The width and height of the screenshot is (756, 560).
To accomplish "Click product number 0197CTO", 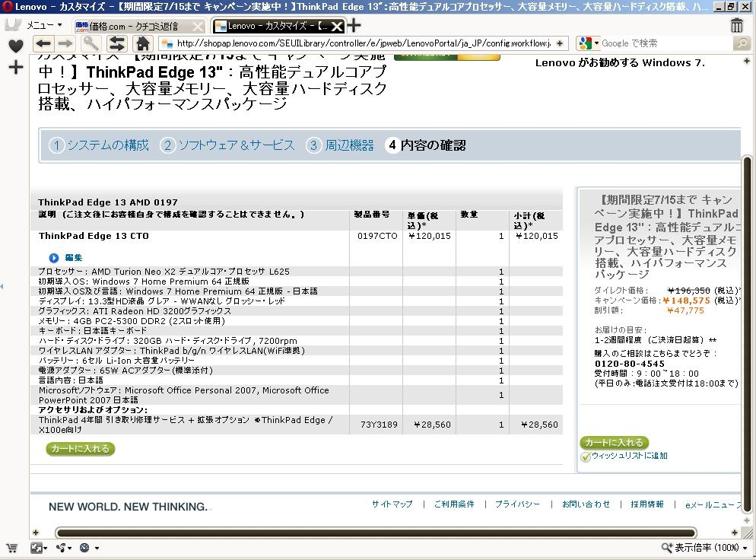I will click(x=377, y=237).
